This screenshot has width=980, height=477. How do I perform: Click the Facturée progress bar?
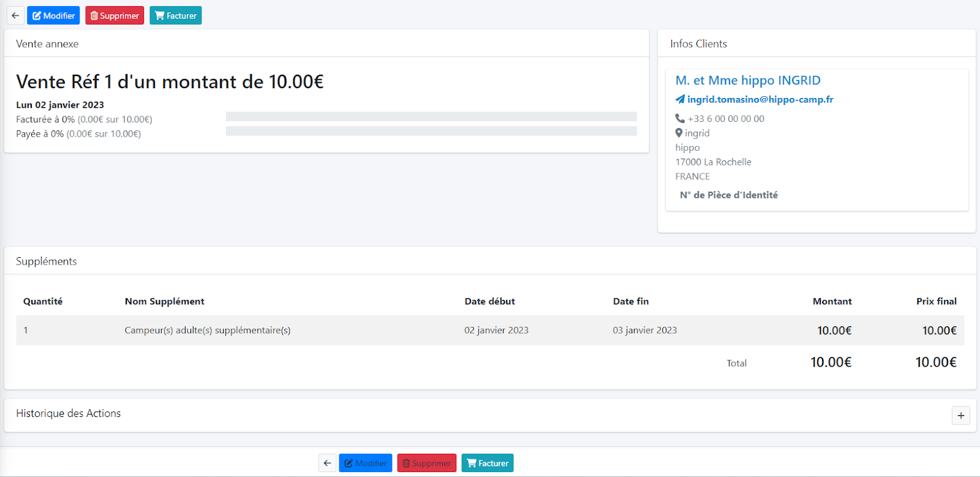[x=431, y=116]
